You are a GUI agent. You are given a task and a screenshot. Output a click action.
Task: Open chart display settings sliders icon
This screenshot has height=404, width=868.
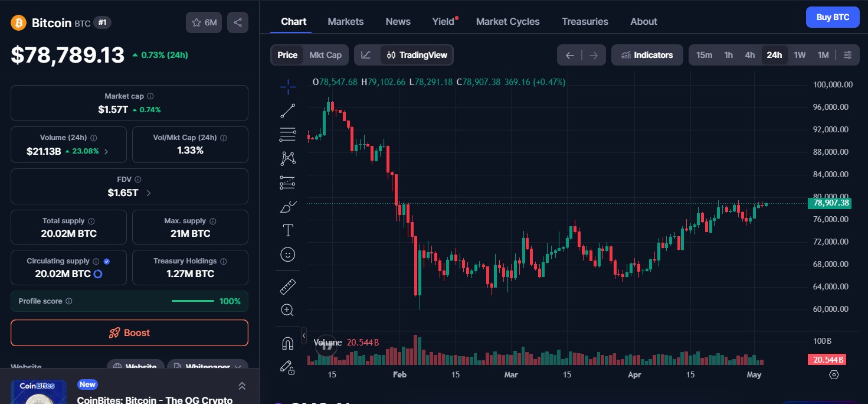point(847,55)
